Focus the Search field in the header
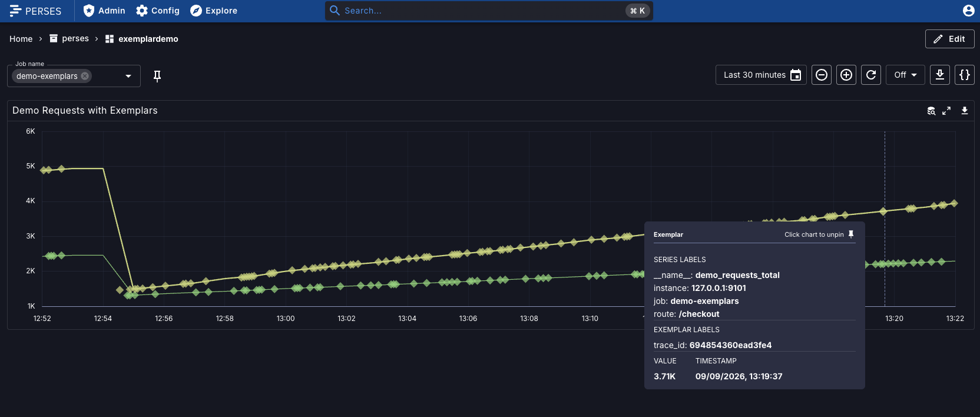The height and width of the screenshot is (417, 980). [x=489, y=11]
